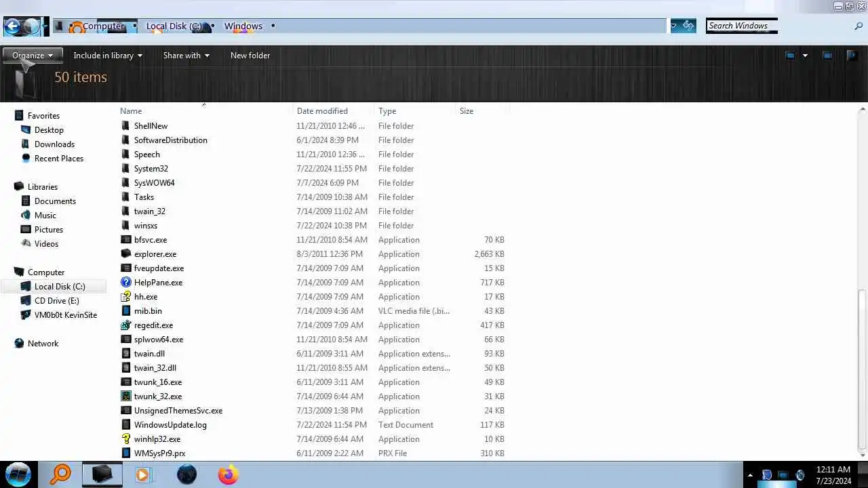Image resolution: width=868 pixels, height=488 pixels.
Task: Select the twunk_32.exe icon
Action: point(125,396)
